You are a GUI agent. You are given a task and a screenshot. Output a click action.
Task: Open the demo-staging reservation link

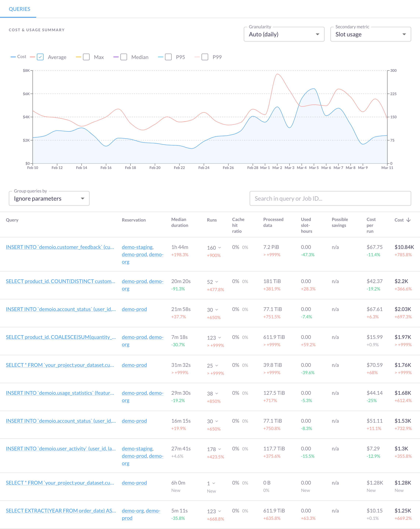click(x=137, y=247)
